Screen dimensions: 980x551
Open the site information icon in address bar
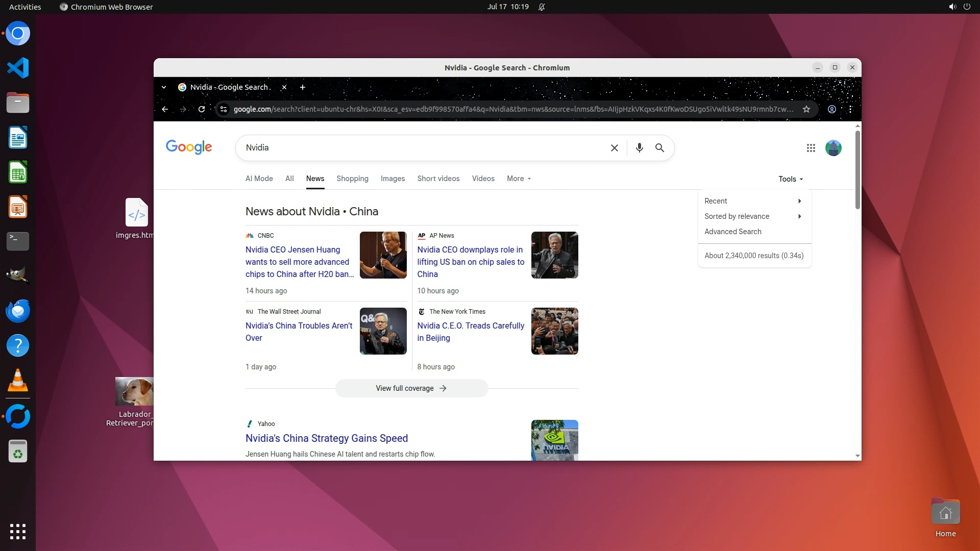point(224,109)
